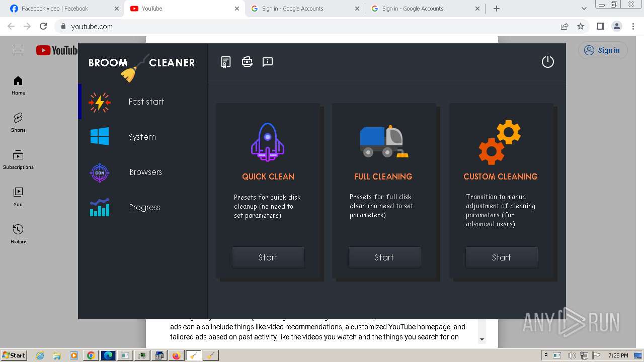This screenshot has height=362, width=644.
Task: Click the Custom Cleaning gears icon
Action: click(x=500, y=142)
